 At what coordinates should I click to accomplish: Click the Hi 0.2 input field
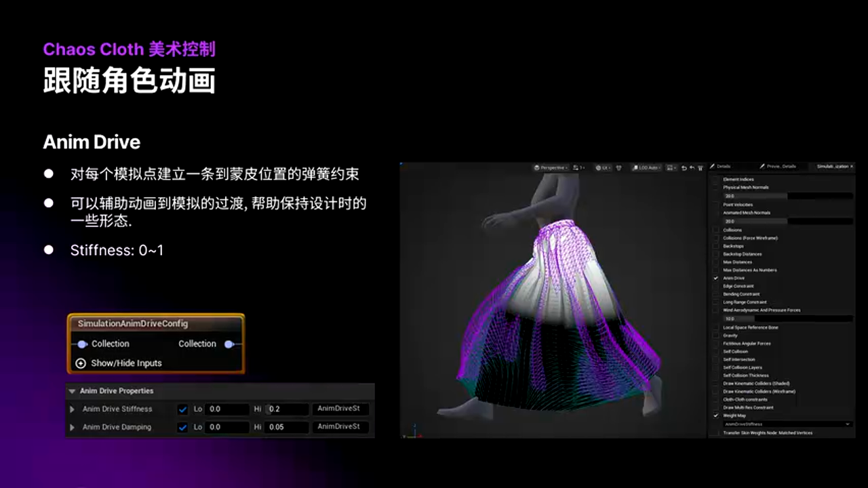[x=287, y=409]
